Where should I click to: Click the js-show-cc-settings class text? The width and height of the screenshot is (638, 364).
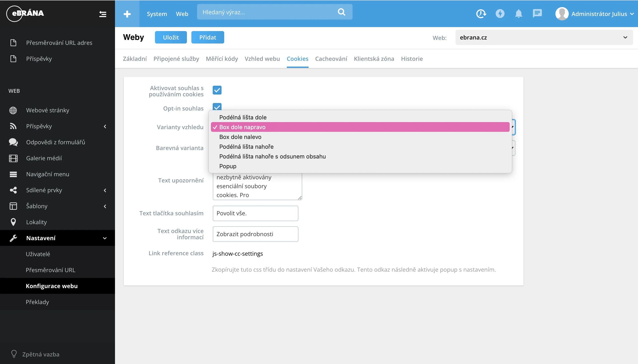click(x=238, y=253)
